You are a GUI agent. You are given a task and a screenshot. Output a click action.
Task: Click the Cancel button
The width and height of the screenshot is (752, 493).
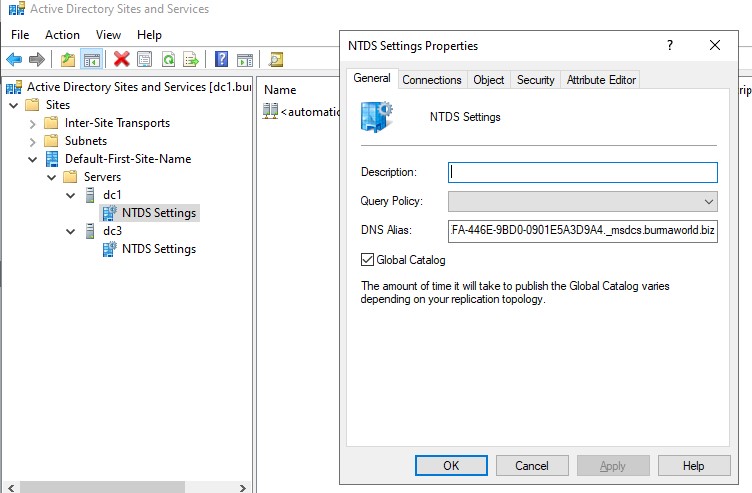pos(532,466)
